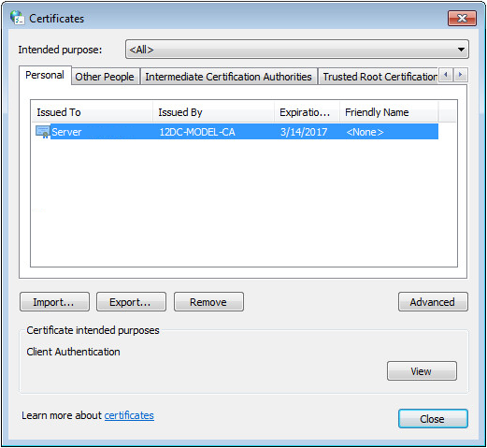Open the Intended purpose dropdown
The height and width of the screenshot is (448, 487).
click(297, 50)
